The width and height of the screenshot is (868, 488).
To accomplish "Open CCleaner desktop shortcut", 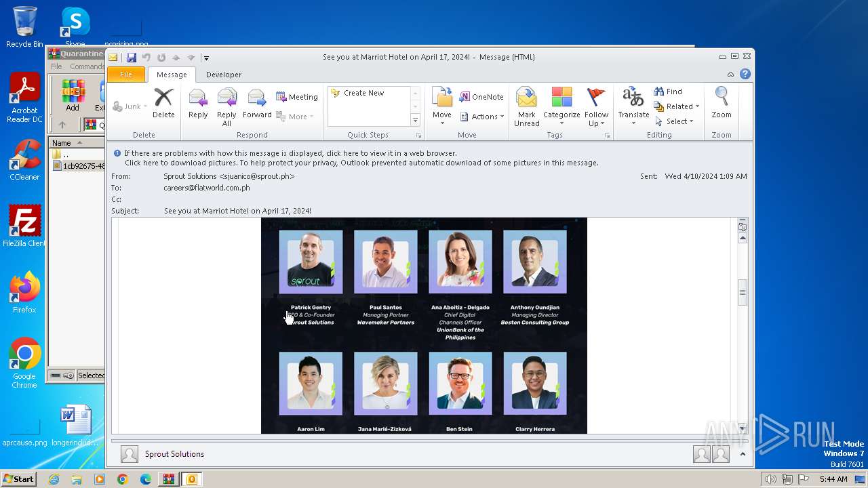I will 24,160.
